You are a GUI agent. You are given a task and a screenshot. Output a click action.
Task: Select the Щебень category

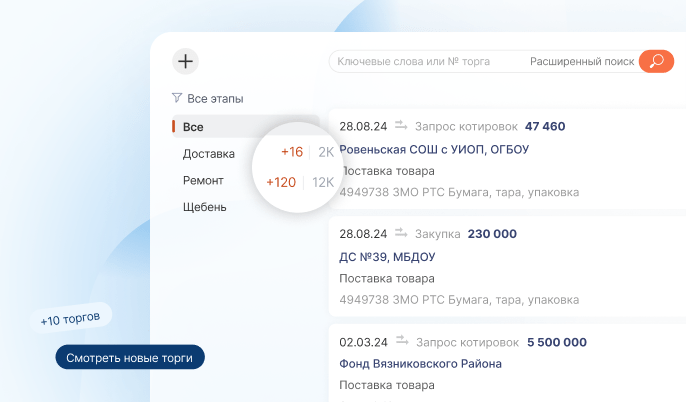pyautogui.click(x=204, y=207)
